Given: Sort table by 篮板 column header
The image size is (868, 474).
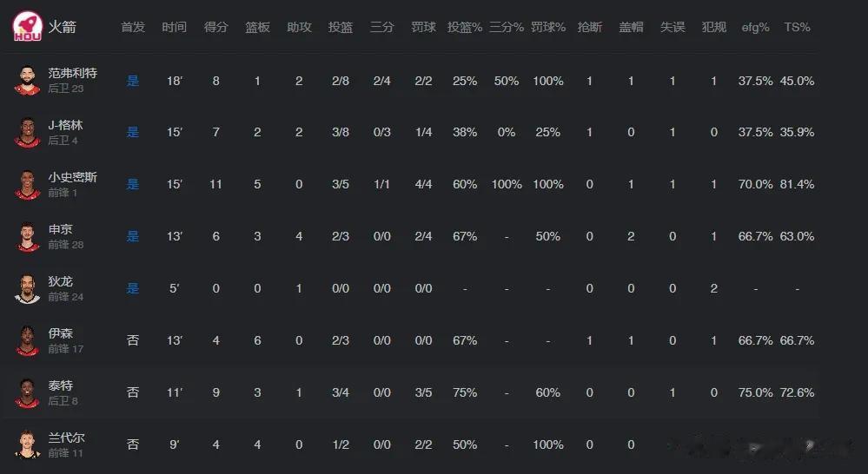Looking at the screenshot, I should click(x=257, y=27).
